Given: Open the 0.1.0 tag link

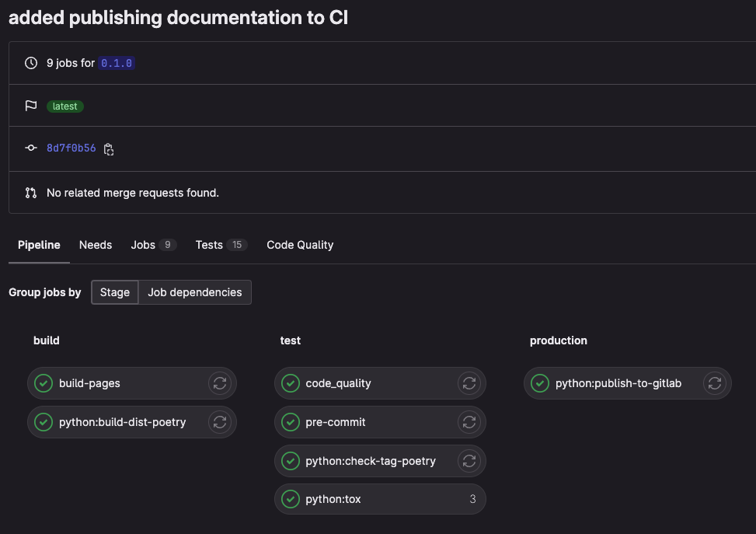Looking at the screenshot, I should coord(117,63).
